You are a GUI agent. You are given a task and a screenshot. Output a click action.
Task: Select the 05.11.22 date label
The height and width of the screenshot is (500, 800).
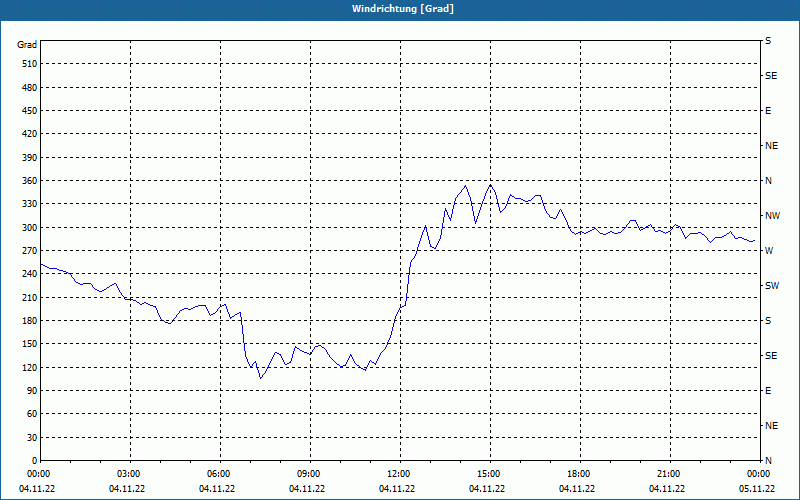pos(757,489)
